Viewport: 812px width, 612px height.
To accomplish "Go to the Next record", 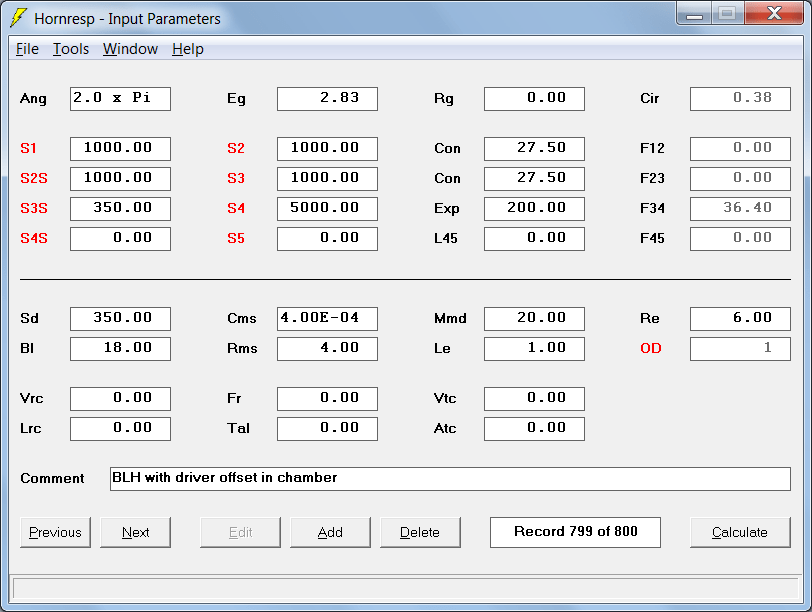I will click(x=135, y=532).
